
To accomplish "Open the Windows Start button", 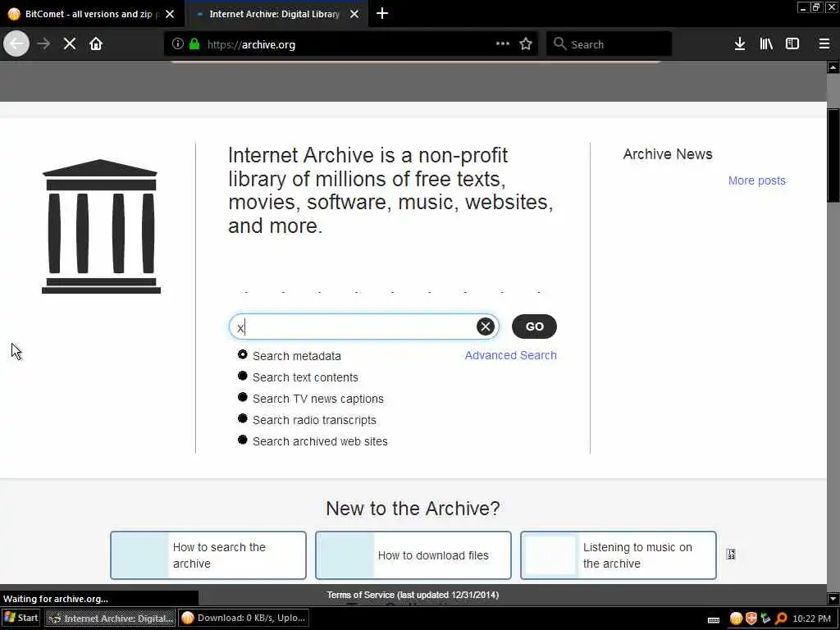I will click(21, 619).
